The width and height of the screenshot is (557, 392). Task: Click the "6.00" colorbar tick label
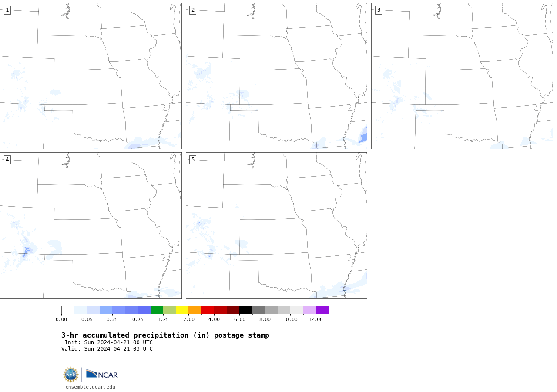click(x=240, y=319)
